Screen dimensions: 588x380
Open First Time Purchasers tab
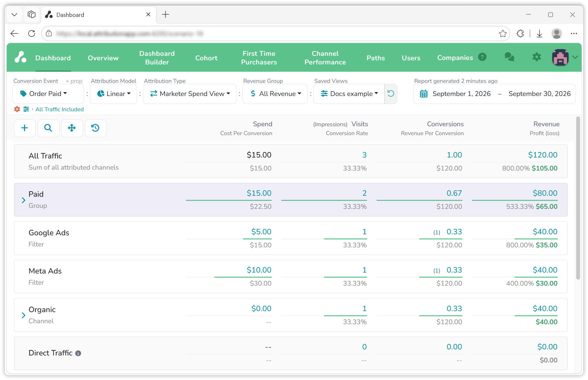click(x=259, y=58)
